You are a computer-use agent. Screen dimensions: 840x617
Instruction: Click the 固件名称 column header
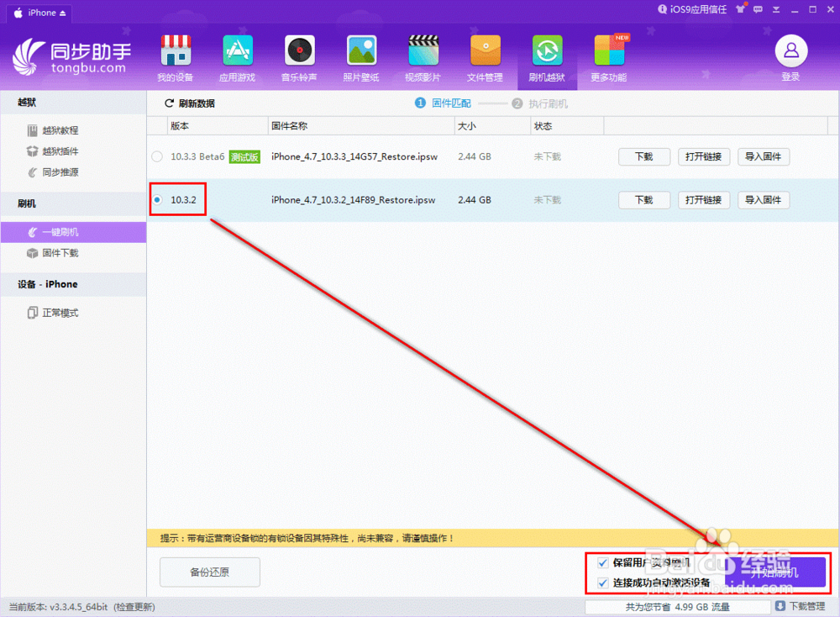point(361,126)
